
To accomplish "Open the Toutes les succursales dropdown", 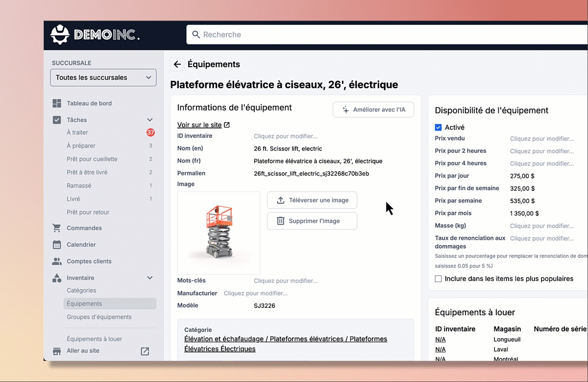I will coord(103,77).
